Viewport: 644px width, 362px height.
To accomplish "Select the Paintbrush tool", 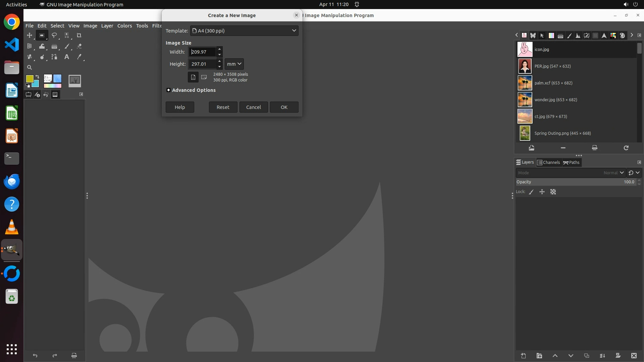I will (67, 46).
